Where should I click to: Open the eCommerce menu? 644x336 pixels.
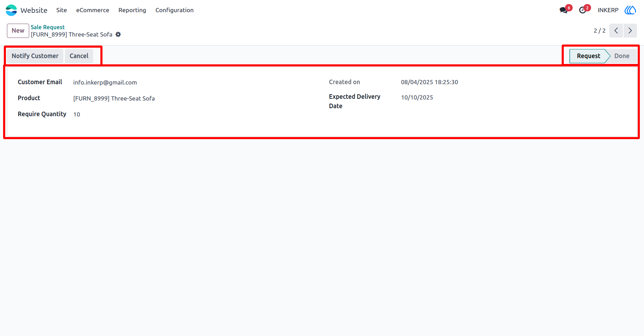coord(93,10)
